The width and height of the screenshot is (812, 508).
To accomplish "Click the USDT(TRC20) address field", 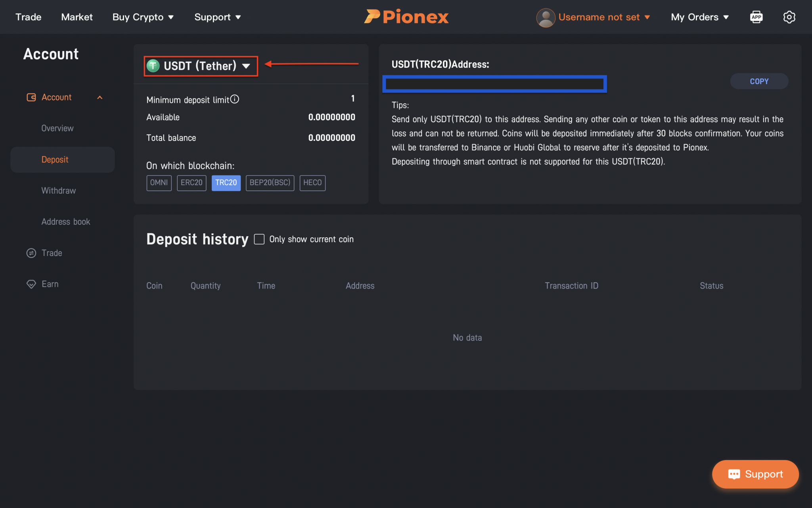I will pos(494,84).
